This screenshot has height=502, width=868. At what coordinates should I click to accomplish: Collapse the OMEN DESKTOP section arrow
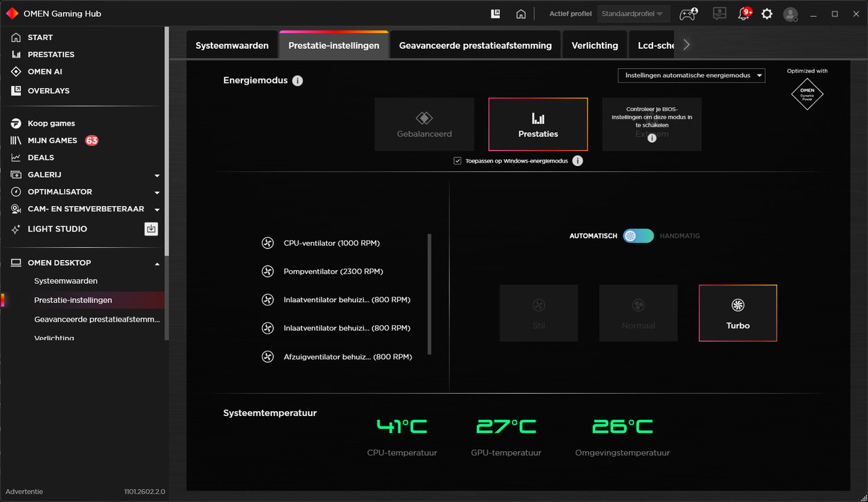(x=157, y=264)
